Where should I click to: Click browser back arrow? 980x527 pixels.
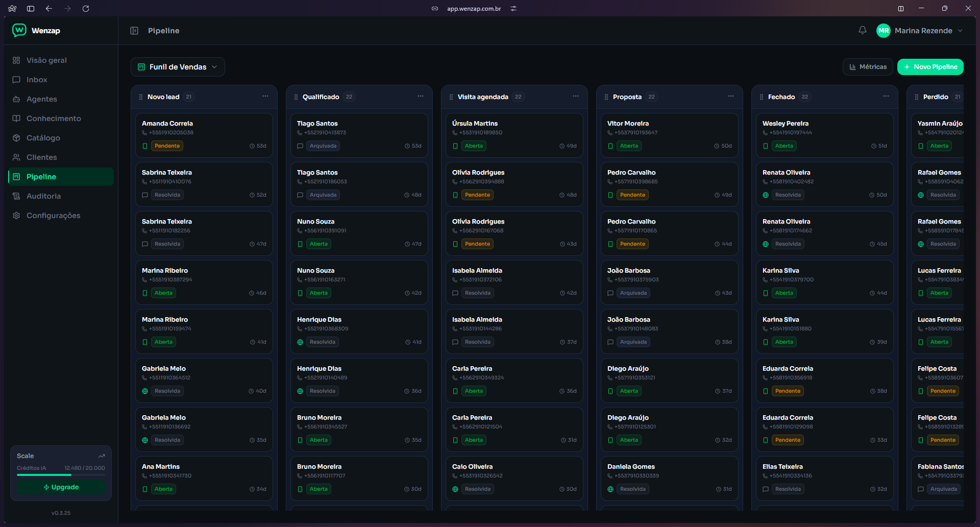click(x=49, y=8)
